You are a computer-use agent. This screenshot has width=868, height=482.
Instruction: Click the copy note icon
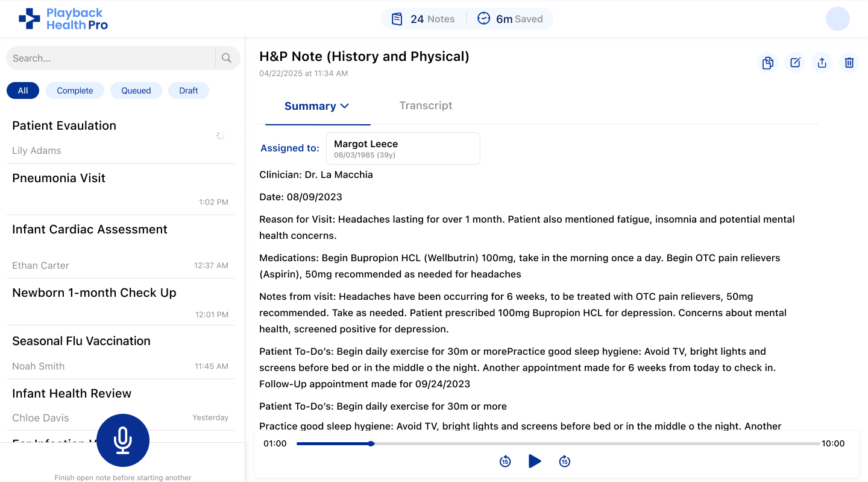point(767,63)
